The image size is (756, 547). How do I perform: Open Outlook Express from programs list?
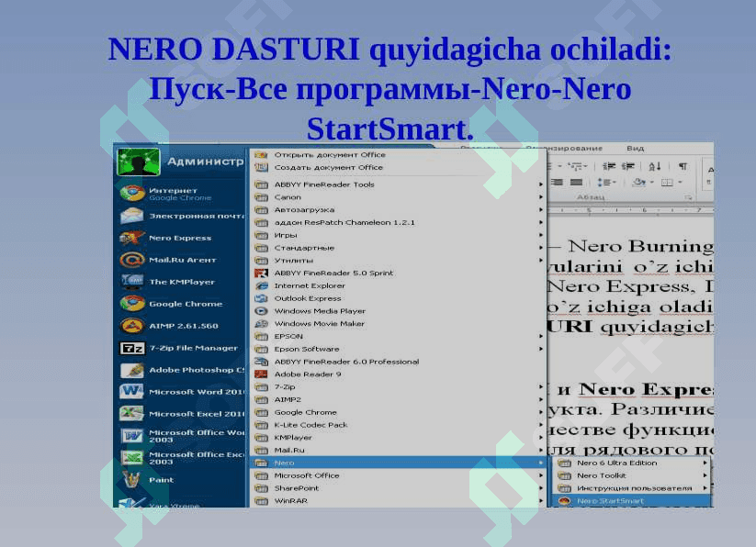tap(399, 298)
